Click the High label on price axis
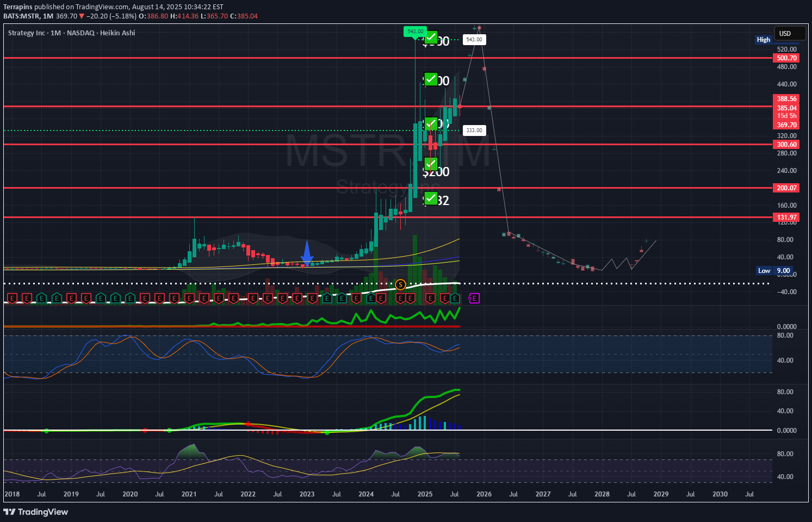 764,40
